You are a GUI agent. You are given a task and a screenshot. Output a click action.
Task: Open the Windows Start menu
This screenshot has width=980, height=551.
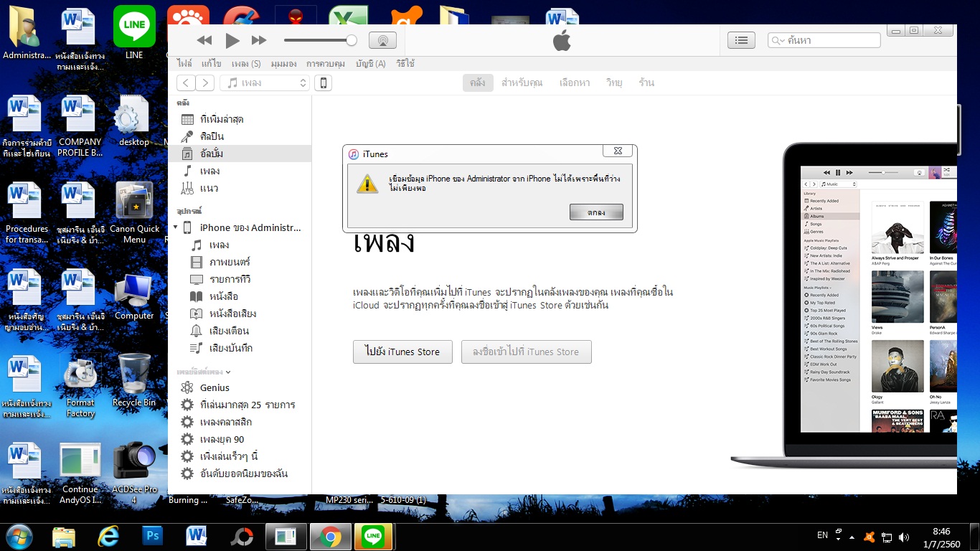coord(19,536)
